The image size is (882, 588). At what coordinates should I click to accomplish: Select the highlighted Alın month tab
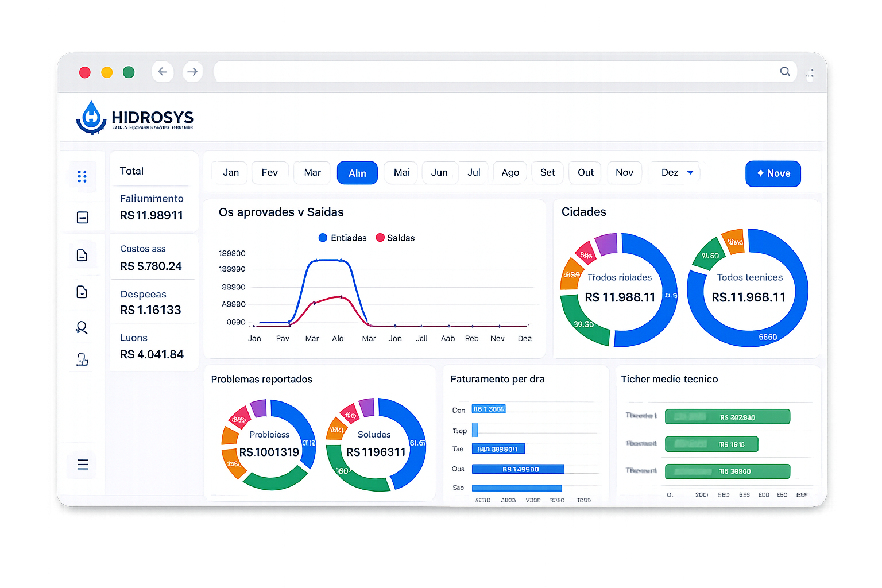point(357,173)
